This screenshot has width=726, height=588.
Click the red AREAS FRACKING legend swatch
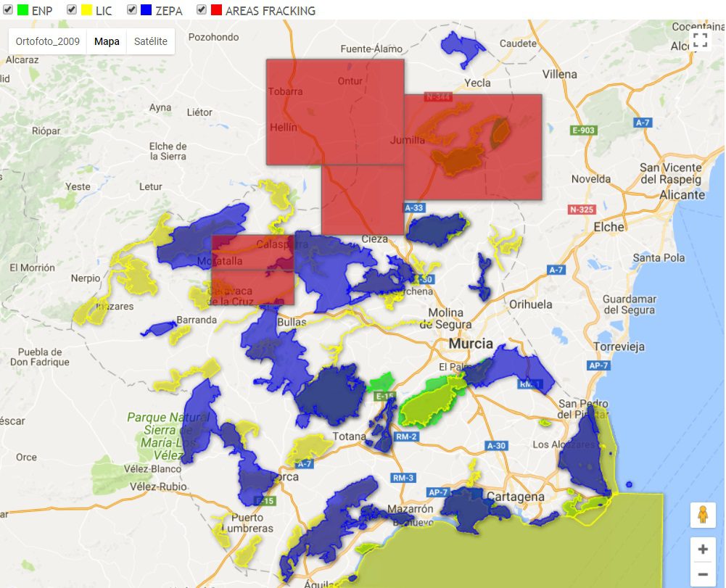216,11
